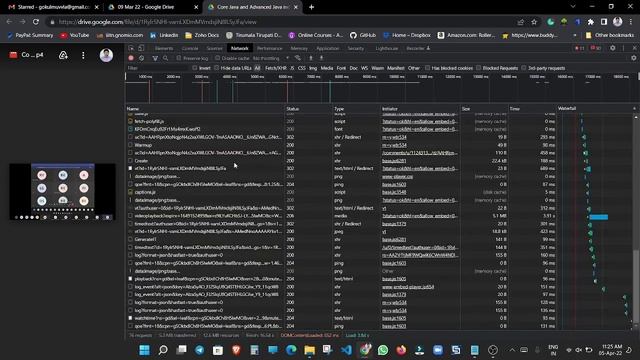640x360 pixels.
Task: Open YouTube bookmark
Action: (x=75, y=36)
